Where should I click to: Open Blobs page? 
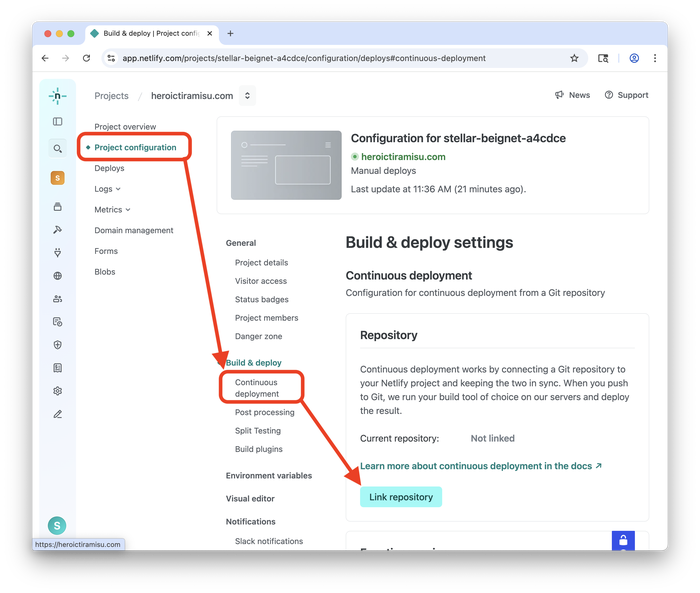tap(105, 271)
